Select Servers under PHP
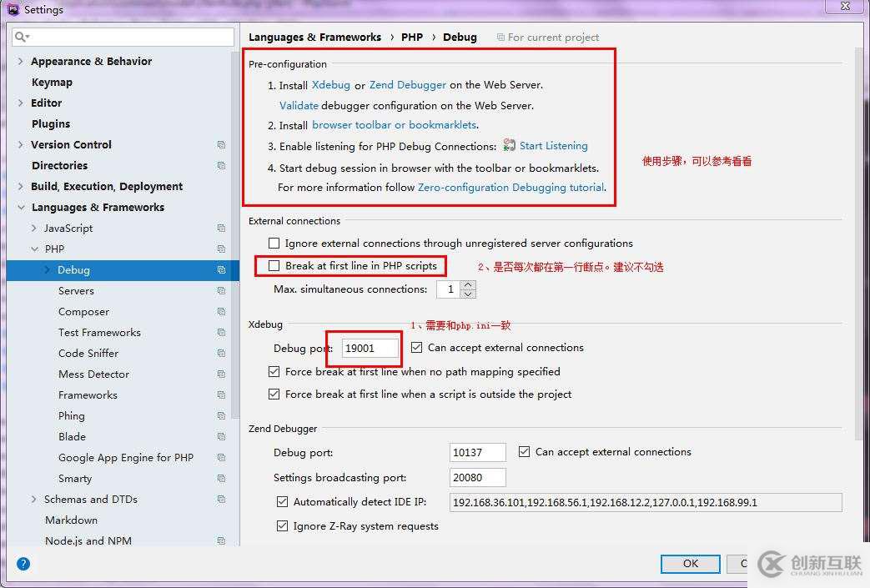Image resolution: width=870 pixels, height=588 pixels. 76,291
